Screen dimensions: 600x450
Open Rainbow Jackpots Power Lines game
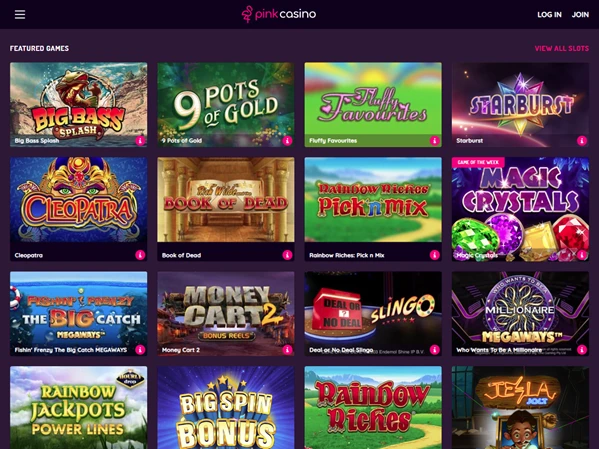click(x=78, y=407)
